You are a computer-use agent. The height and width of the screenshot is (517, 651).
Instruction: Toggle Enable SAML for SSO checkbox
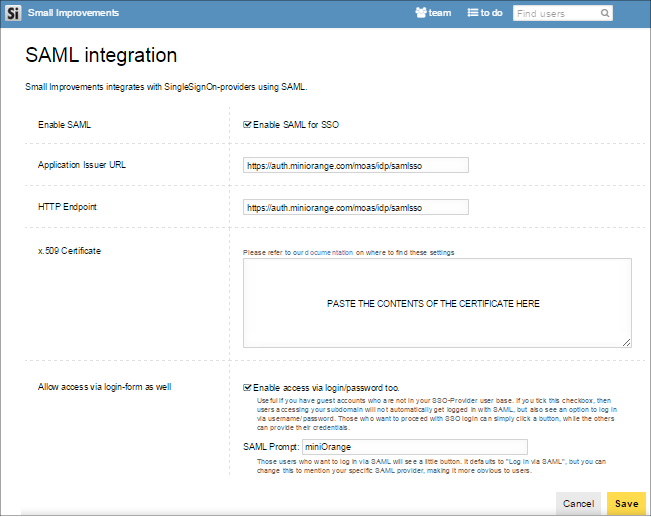pyautogui.click(x=247, y=125)
